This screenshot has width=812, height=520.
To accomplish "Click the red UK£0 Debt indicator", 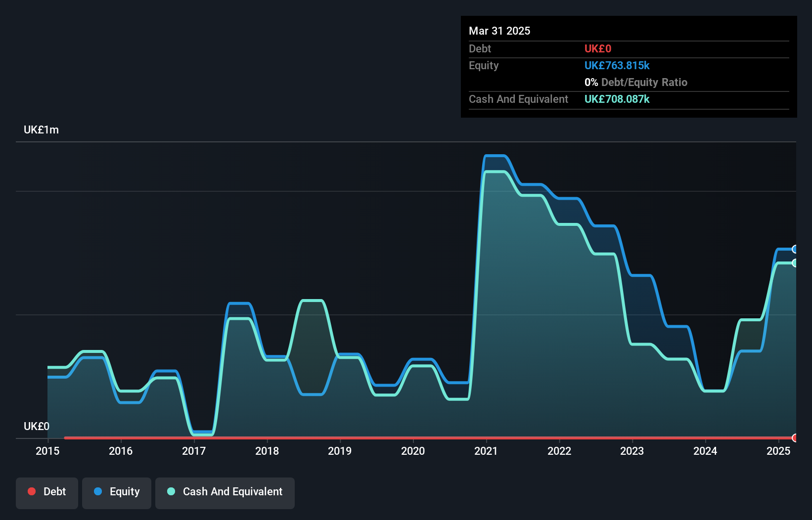I will click(597, 48).
